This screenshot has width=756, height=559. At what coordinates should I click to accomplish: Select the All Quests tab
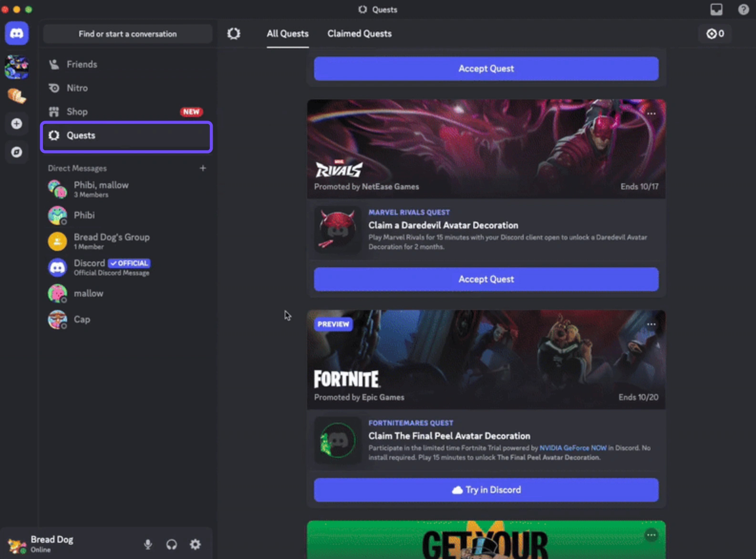(287, 34)
